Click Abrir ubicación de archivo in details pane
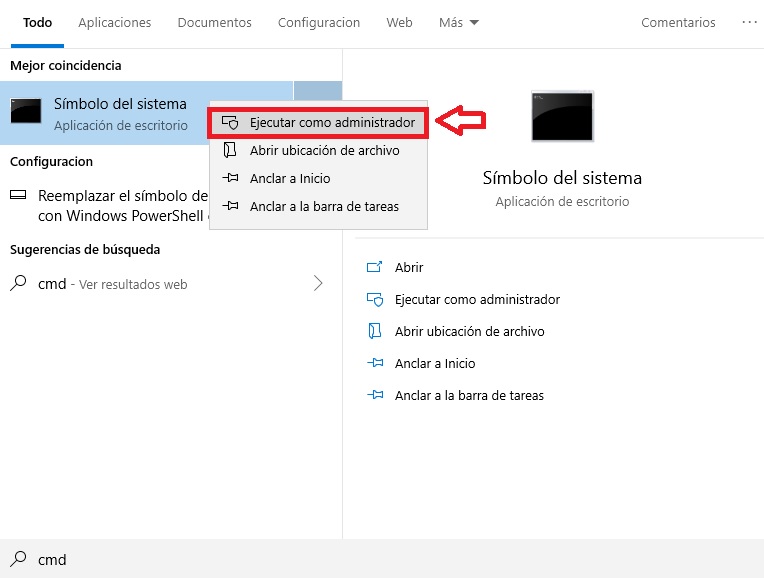Viewport: 764px width, 578px height. click(470, 332)
